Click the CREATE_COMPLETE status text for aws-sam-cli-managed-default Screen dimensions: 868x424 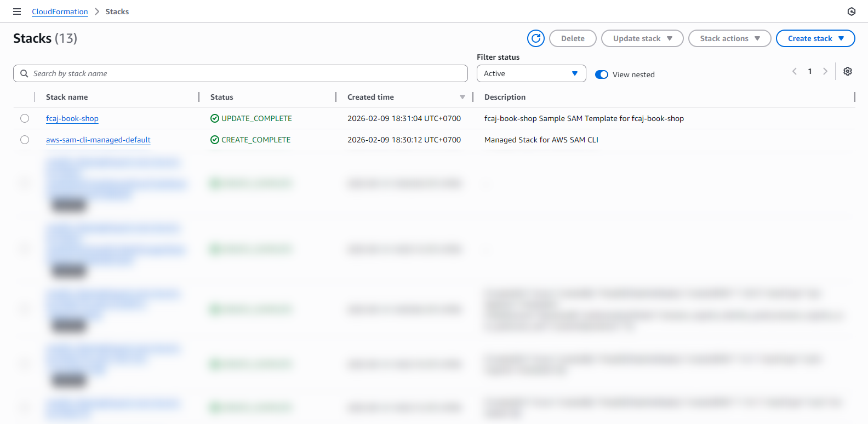pos(256,140)
